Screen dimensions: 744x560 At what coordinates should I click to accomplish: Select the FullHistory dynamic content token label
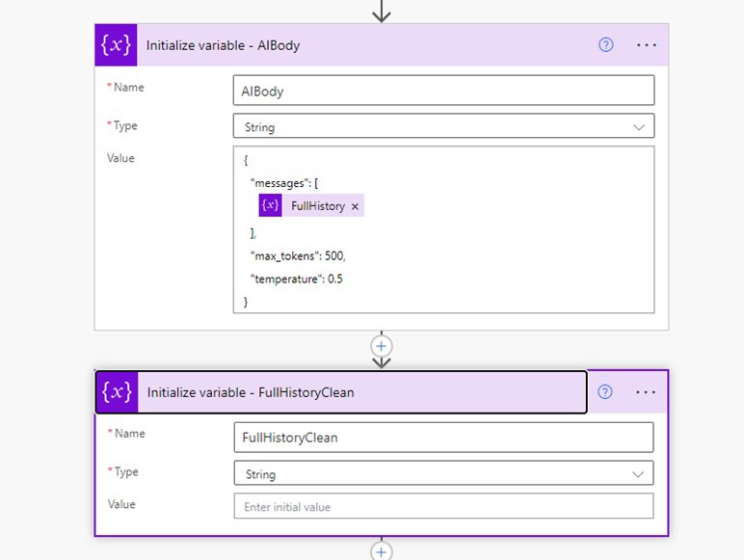(x=317, y=206)
